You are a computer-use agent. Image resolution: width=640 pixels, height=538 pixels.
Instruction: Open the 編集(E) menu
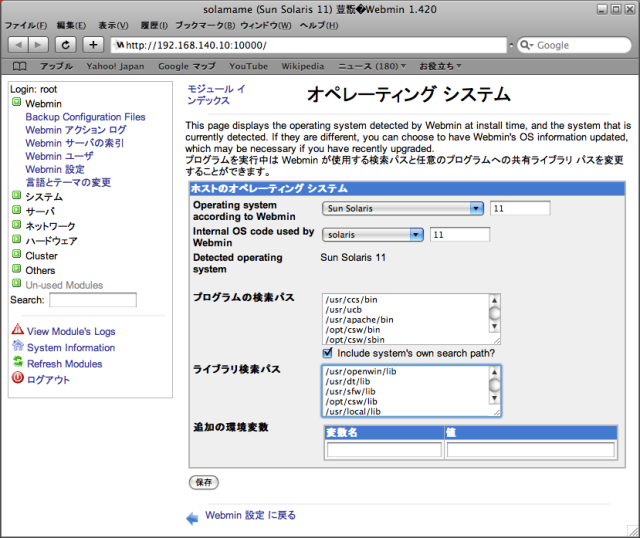tap(71, 25)
